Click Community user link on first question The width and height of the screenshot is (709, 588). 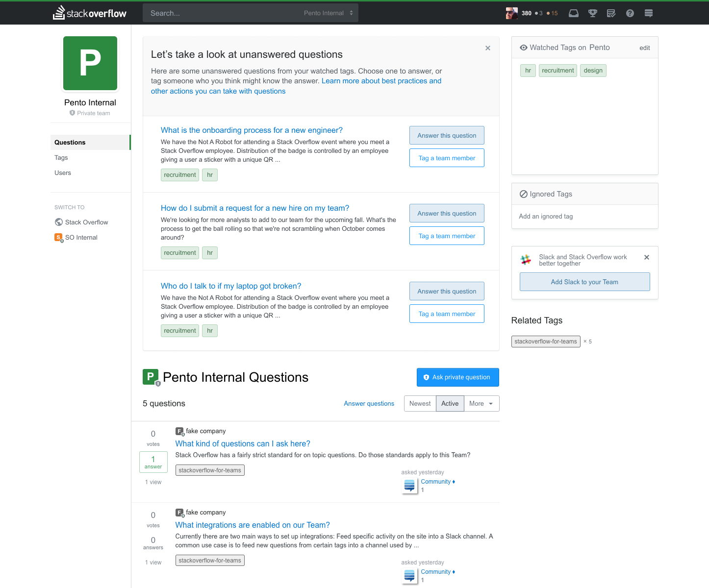tap(436, 482)
